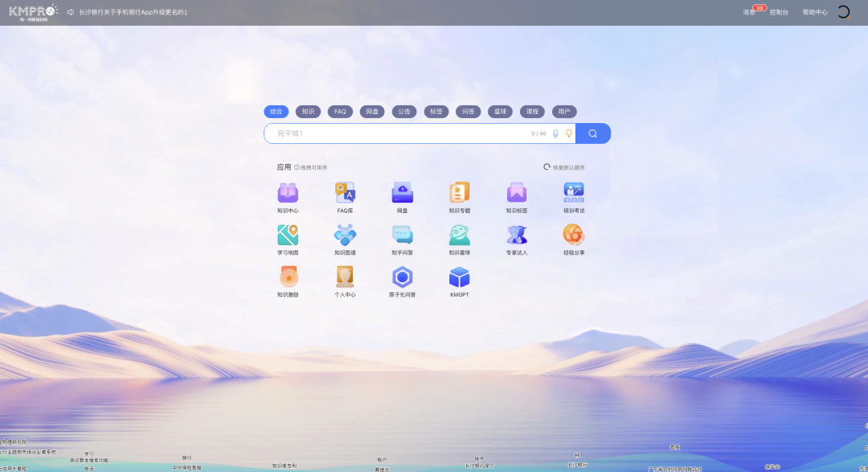Image resolution: width=868 pixels, height=472 pixels.
Task: Open the 知识图谱 app
Action: pyautogui.click(x=345, y=235)
